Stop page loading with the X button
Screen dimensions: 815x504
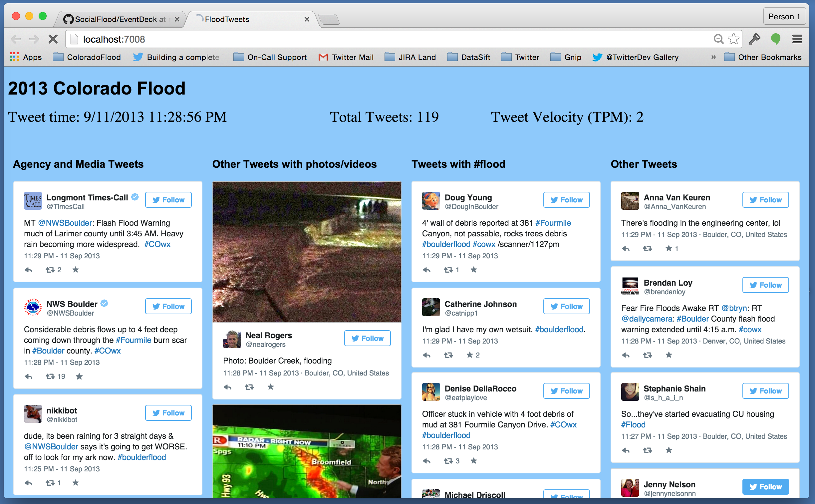53,39
